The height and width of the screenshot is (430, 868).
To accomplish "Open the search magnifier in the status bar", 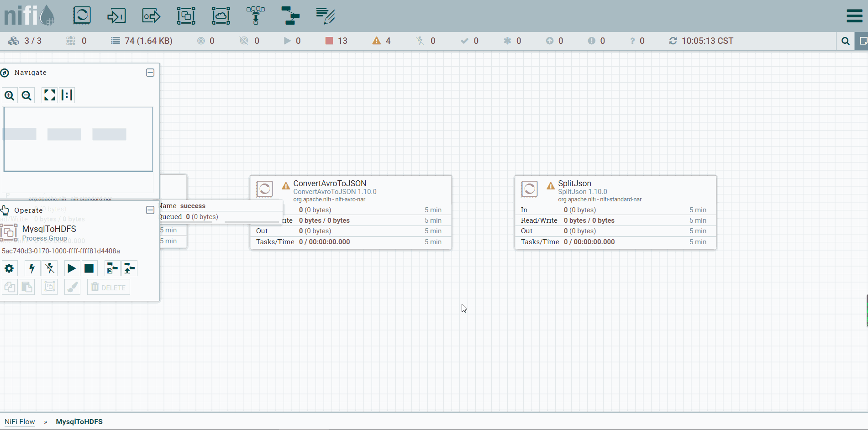I will [845, 41].
